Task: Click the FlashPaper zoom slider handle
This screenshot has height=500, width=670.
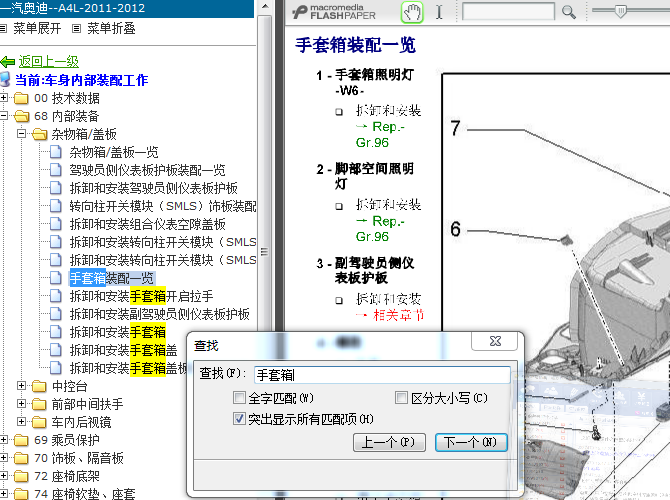Action: pos(620,10)
